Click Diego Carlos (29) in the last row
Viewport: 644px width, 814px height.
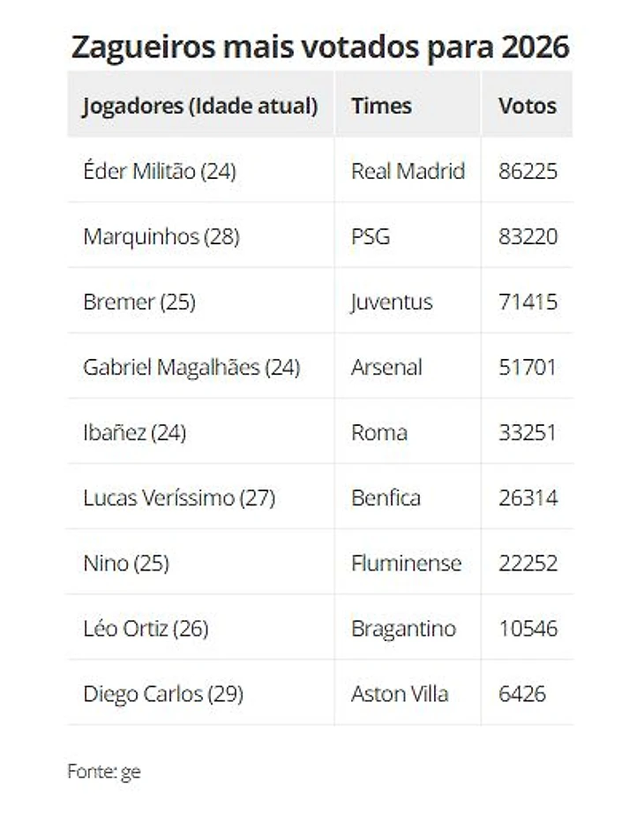(x=163, y=693)
